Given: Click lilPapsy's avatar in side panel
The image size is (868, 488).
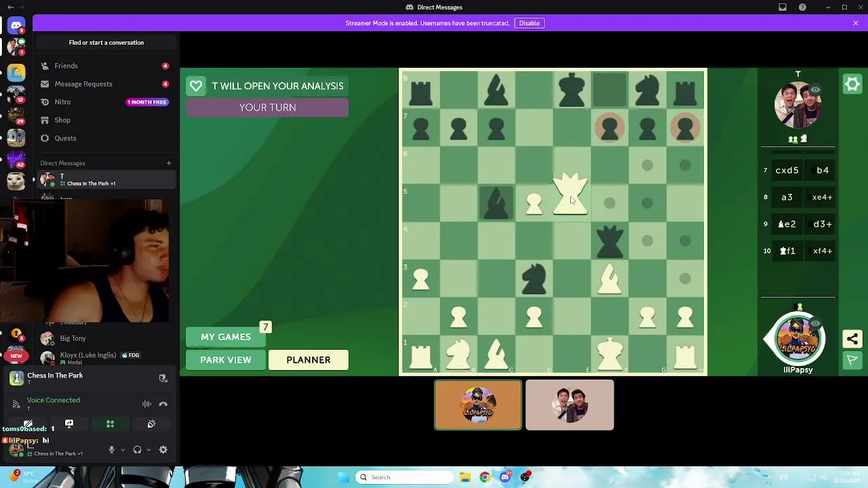Looking at the screenshot, I should pyautogui.click(x=797, y=339).
